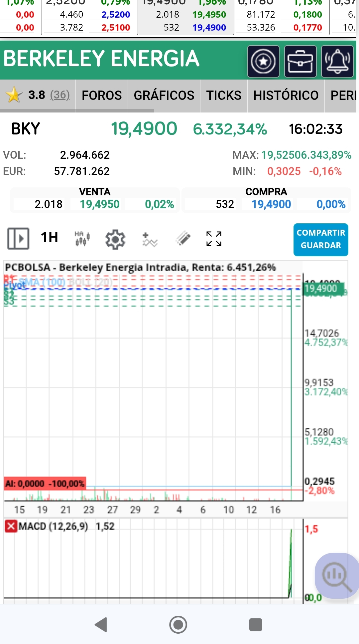Expand the chart to fullscreen

(x=214, y=239)
